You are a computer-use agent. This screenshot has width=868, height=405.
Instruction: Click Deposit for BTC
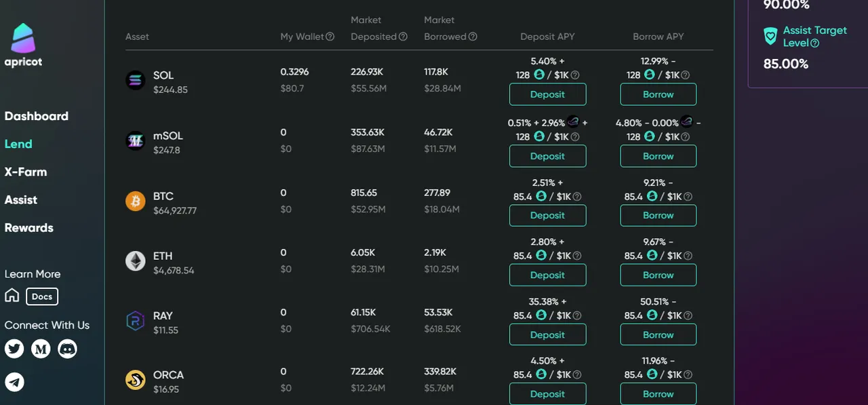tap(548, 215)
